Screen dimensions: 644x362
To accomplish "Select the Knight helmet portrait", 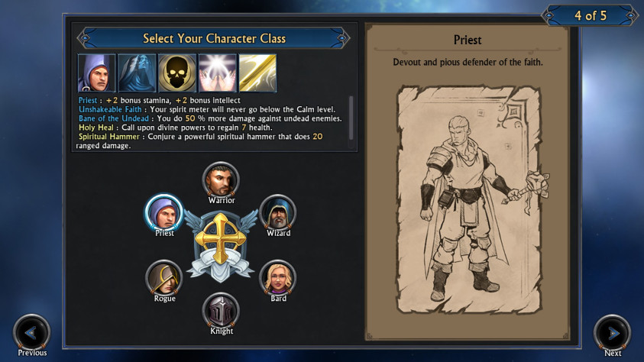I will (x=221, y=311).
